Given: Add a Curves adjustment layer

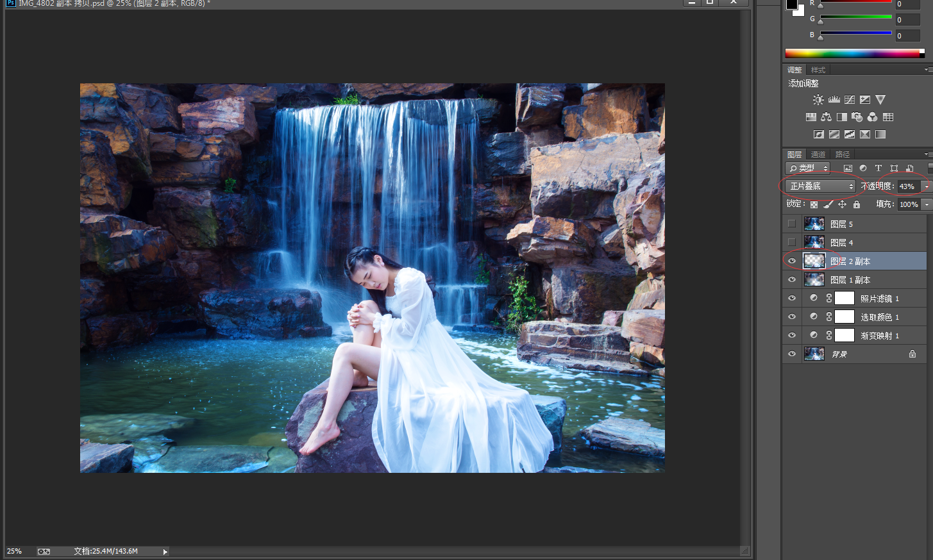Looking at the screenshot, I should click(x=850, y=100).
